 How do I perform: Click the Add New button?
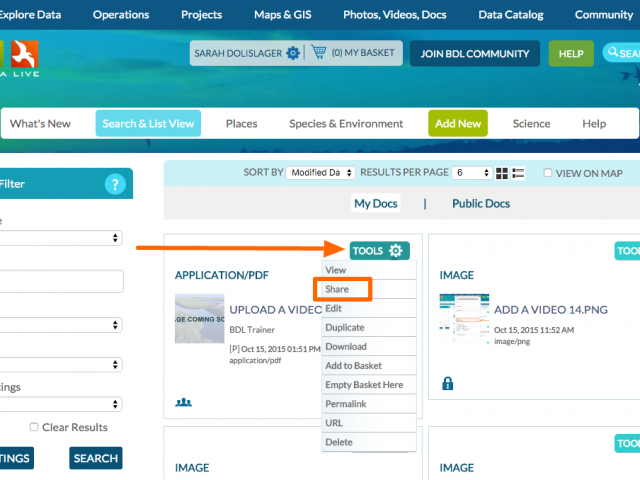pyautogui.click(x=458, y=123)
